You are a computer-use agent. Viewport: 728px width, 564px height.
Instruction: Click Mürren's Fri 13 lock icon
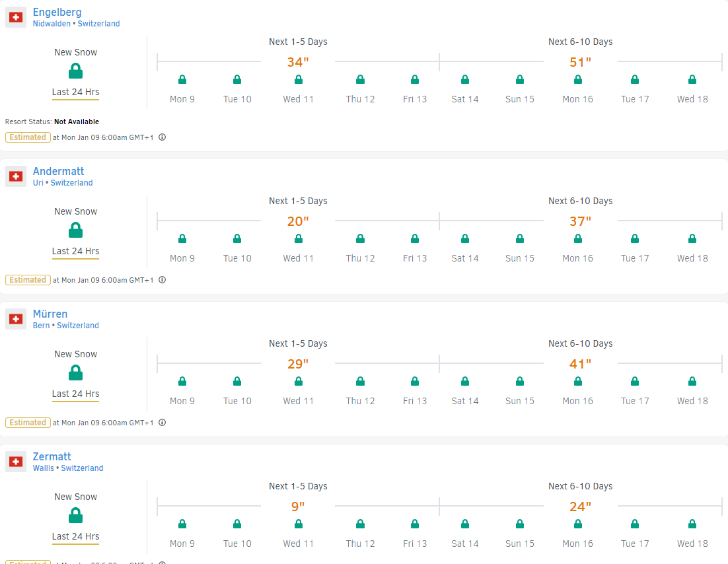[415, 382]
